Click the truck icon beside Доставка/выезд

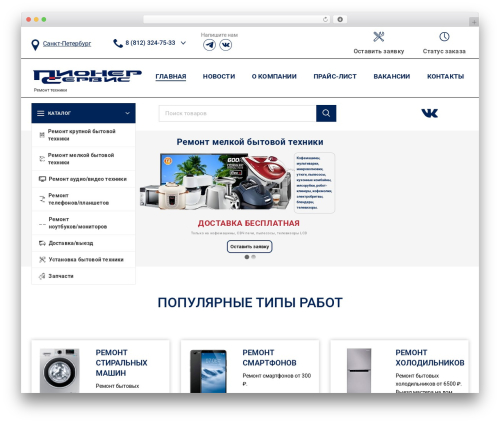pyautogui.click(x=42, y=243)
